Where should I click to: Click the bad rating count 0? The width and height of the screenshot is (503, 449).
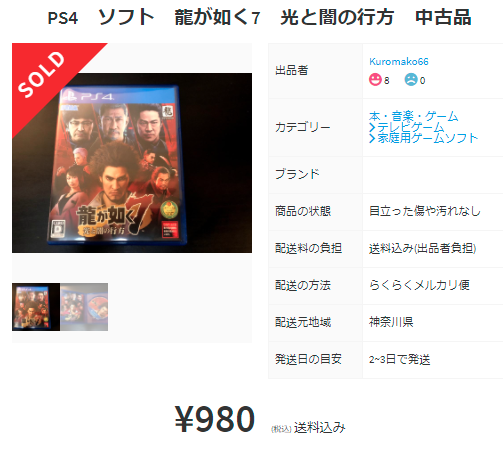[x=422, y=80]
